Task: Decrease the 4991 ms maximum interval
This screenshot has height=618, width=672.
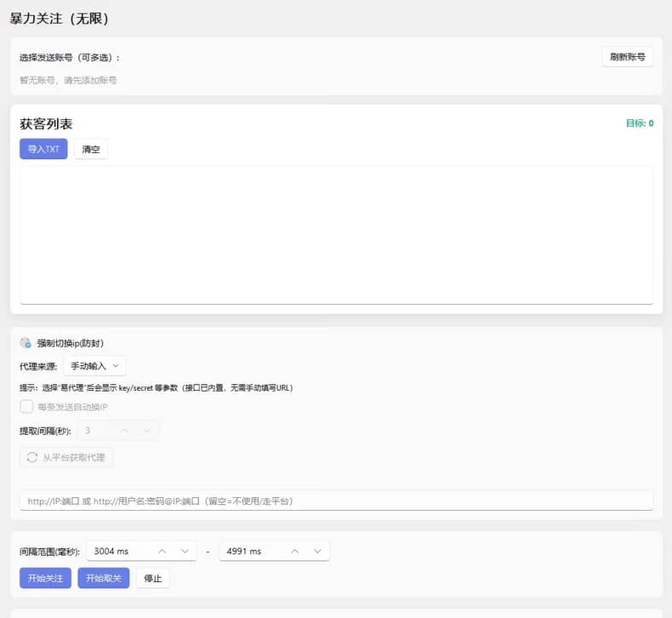Action: pyautogui.click(x=317, y=551)
